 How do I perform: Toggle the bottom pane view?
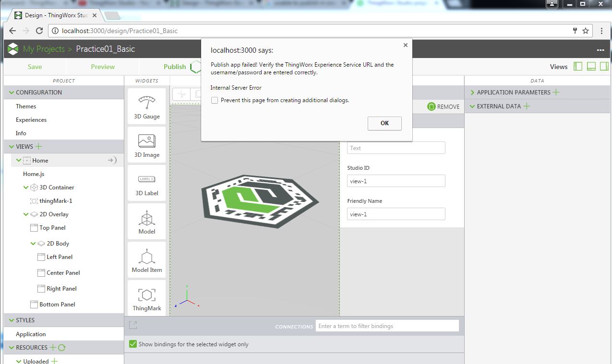pos(591,66)
